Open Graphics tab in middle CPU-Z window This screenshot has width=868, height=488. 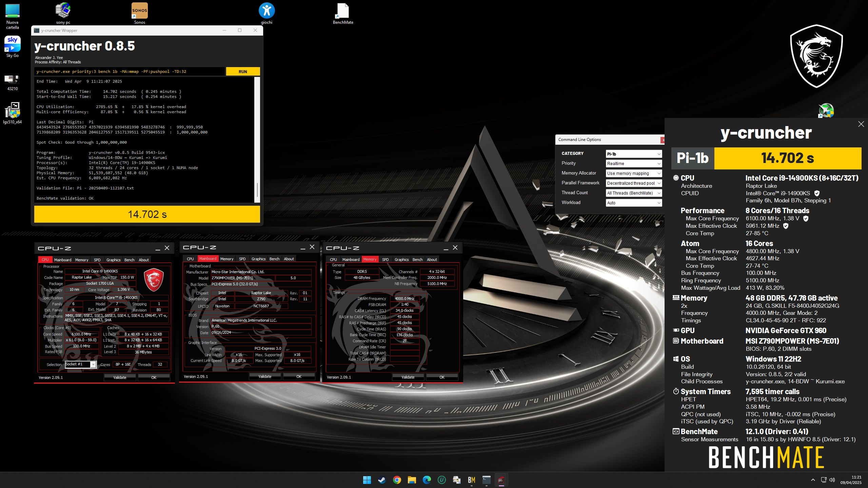point(258,259)
